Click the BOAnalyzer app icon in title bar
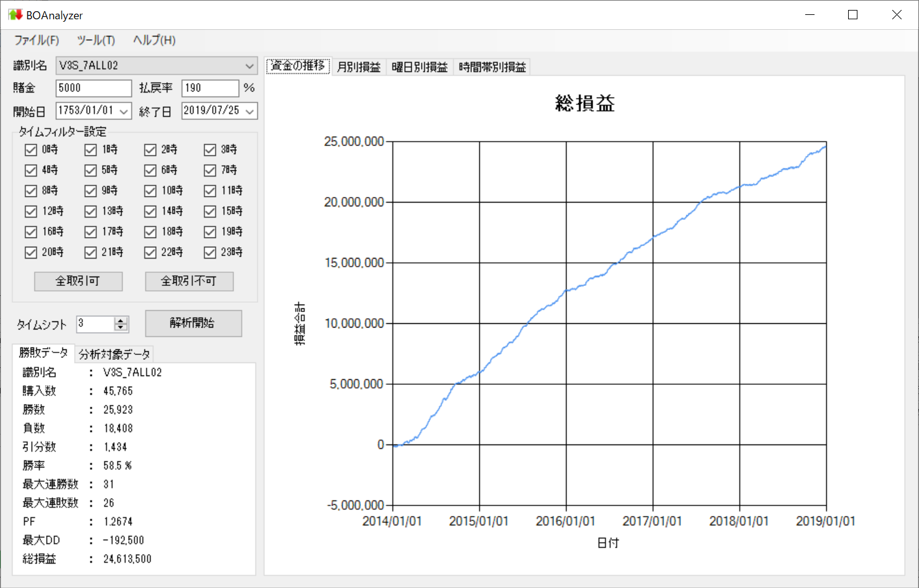This screenshot has height=588, width=919. [15, 14]
